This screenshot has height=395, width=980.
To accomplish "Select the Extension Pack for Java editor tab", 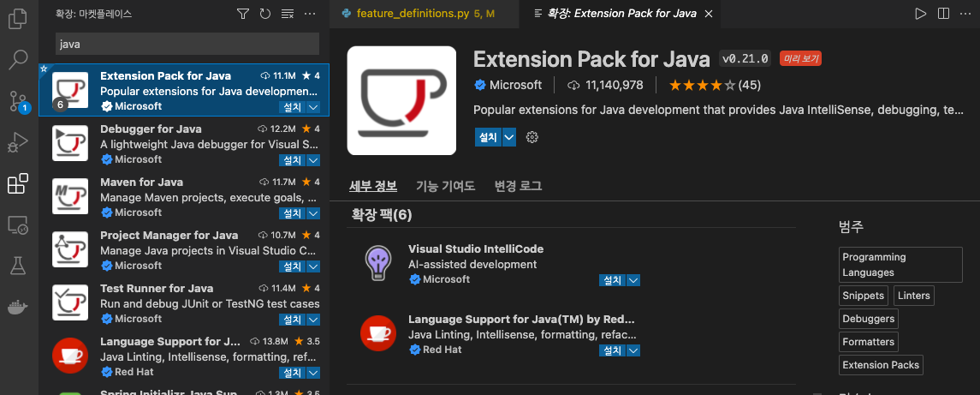I will click(621, 13).
